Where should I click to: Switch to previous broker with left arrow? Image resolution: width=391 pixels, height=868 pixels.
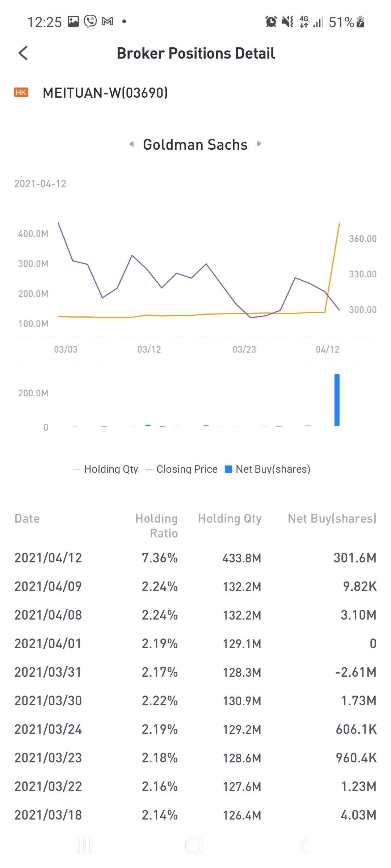pos(131,144)
